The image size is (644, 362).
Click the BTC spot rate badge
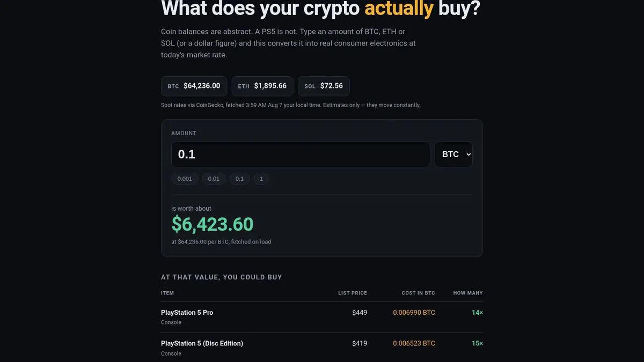point(194,86)
